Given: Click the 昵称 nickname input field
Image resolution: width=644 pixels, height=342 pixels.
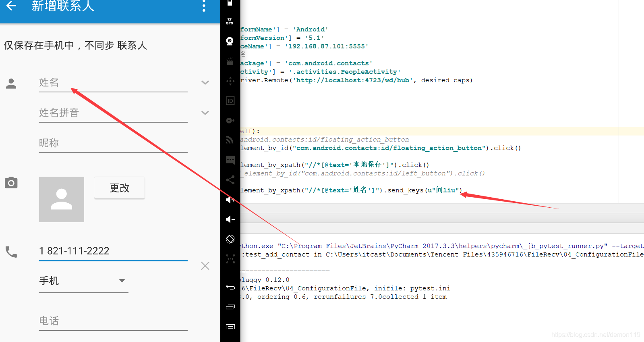Looking at the screenshot, I should click(113, 143).
